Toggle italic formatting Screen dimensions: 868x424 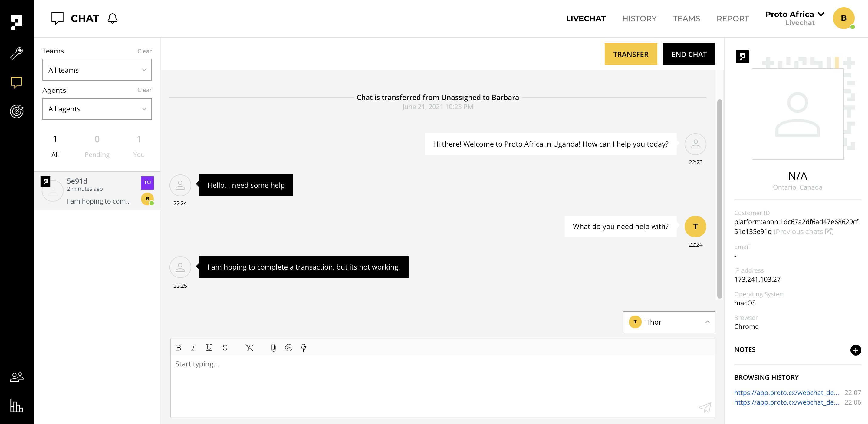(x=193, y=348)
